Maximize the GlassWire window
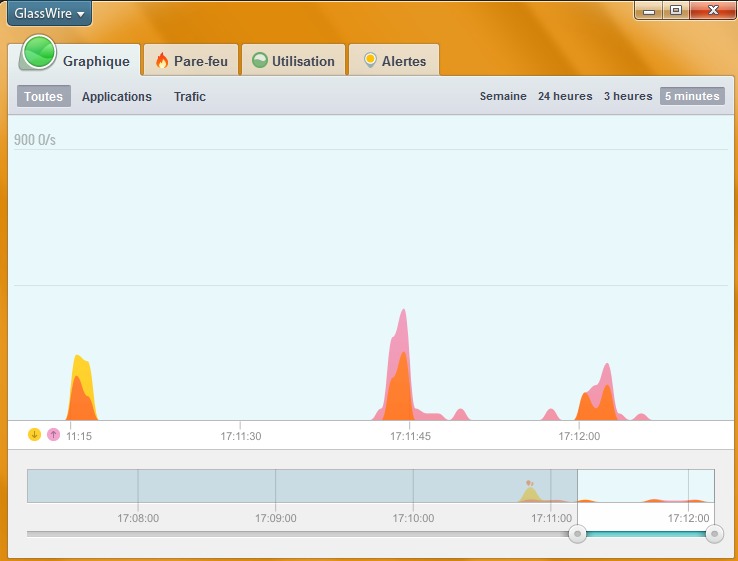 coord(676,10)
